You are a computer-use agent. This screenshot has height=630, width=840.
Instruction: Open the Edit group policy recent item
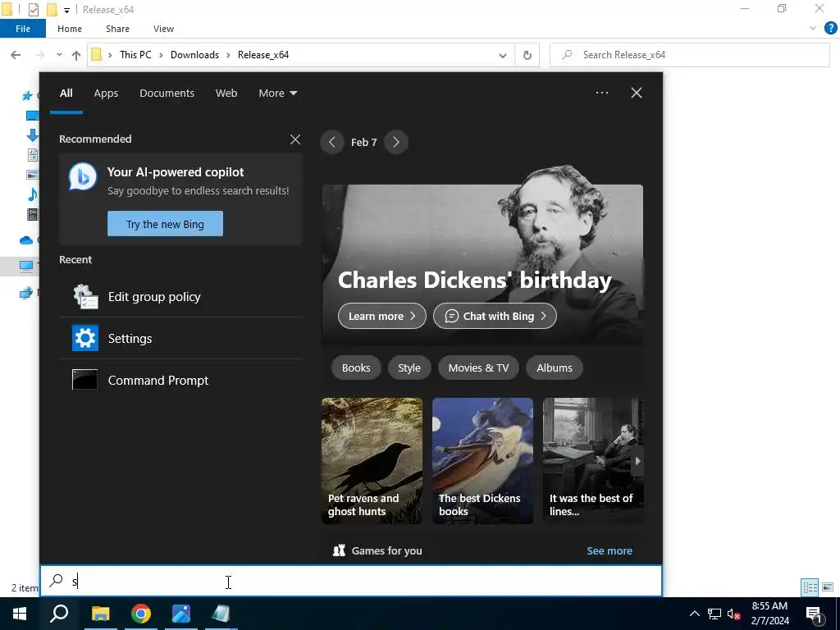(180, 297)
